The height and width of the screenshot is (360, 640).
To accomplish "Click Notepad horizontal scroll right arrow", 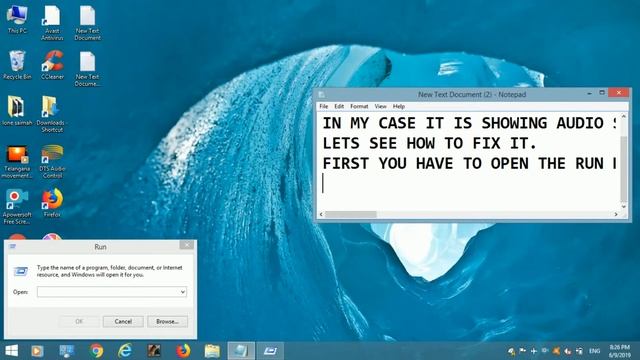I will coord(616,214).
